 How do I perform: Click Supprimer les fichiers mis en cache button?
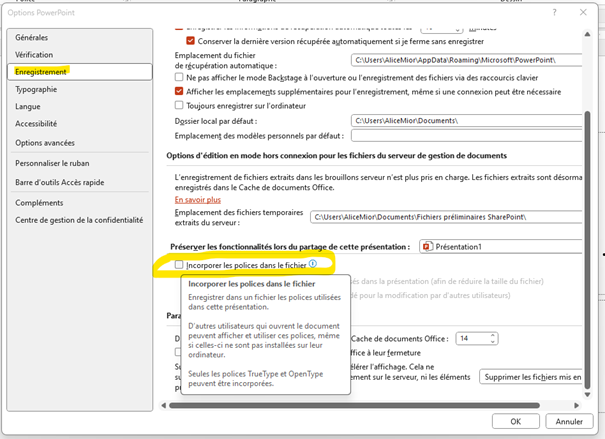click(x=531, y=377)
